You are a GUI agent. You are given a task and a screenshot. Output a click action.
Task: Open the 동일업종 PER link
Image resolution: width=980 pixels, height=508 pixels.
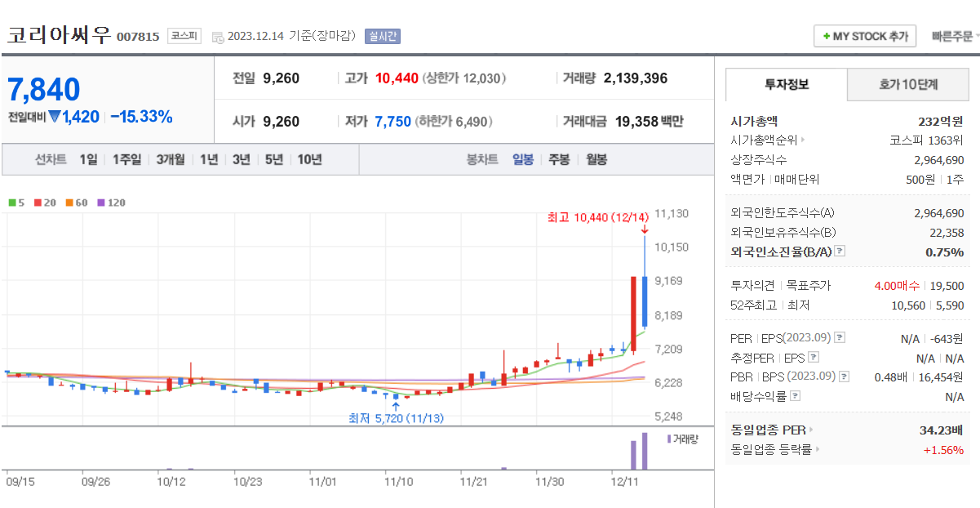click(x=771, y=430)
